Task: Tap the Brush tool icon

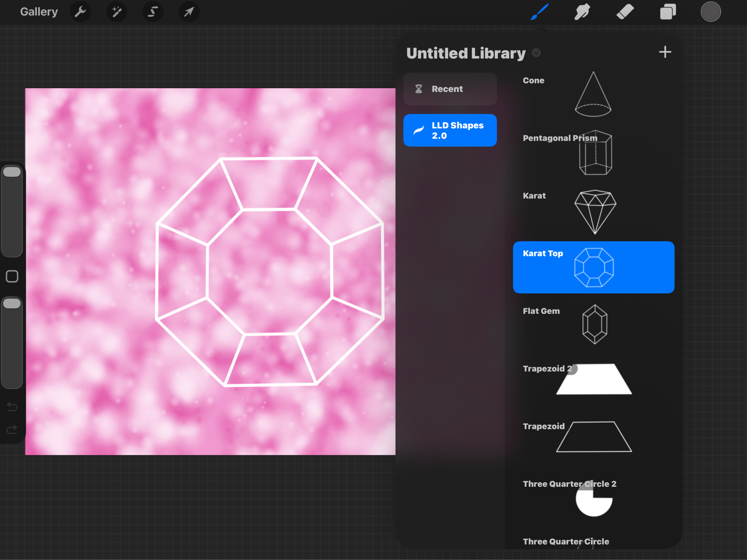Action: (539, 12)
